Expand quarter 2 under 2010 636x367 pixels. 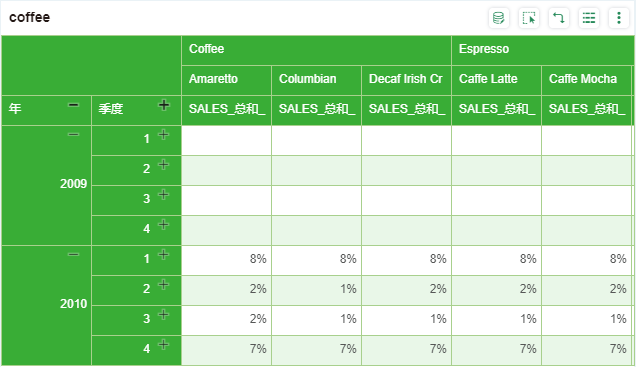(163, 285)
